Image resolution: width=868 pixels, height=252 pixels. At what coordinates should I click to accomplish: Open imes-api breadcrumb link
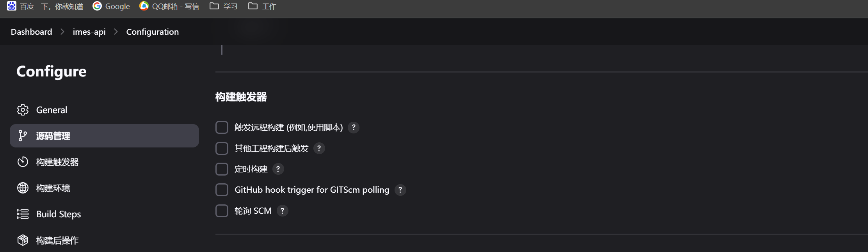pos(89,32)
